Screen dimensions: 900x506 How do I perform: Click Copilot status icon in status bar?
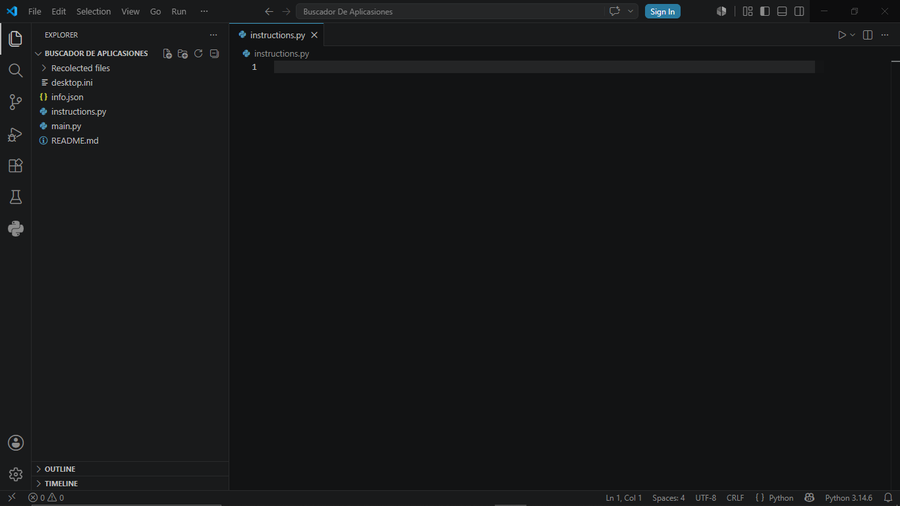click(809, 497)
